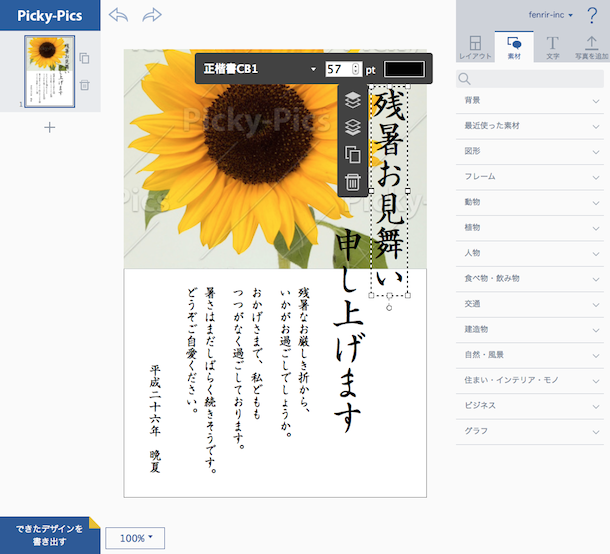Click the undo arrow

[119, 16]
